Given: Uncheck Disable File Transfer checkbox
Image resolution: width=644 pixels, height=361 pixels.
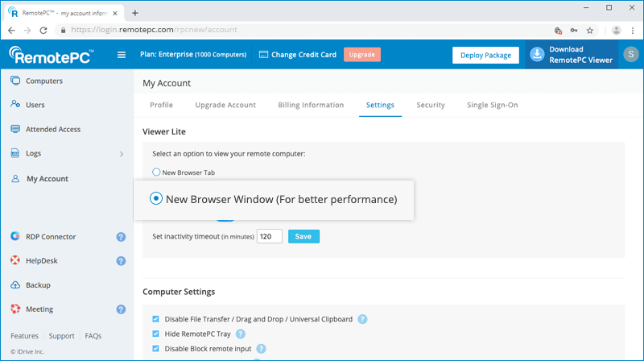Looking at the screenshot, I should pos(155,319).
